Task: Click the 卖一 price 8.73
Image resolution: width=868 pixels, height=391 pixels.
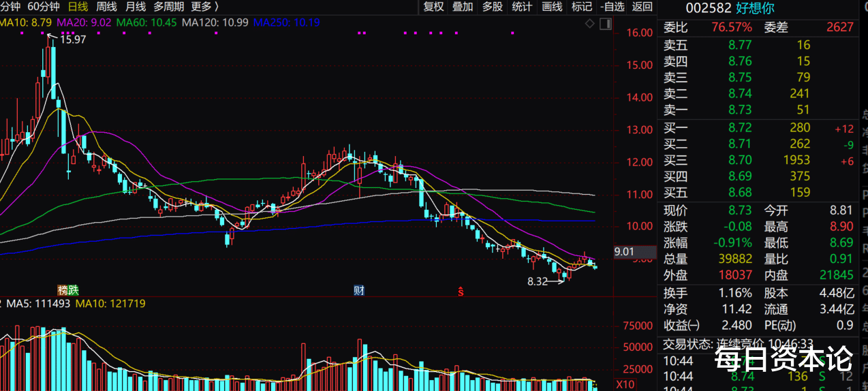Action: pyautogui.click(x=740, y=110)
